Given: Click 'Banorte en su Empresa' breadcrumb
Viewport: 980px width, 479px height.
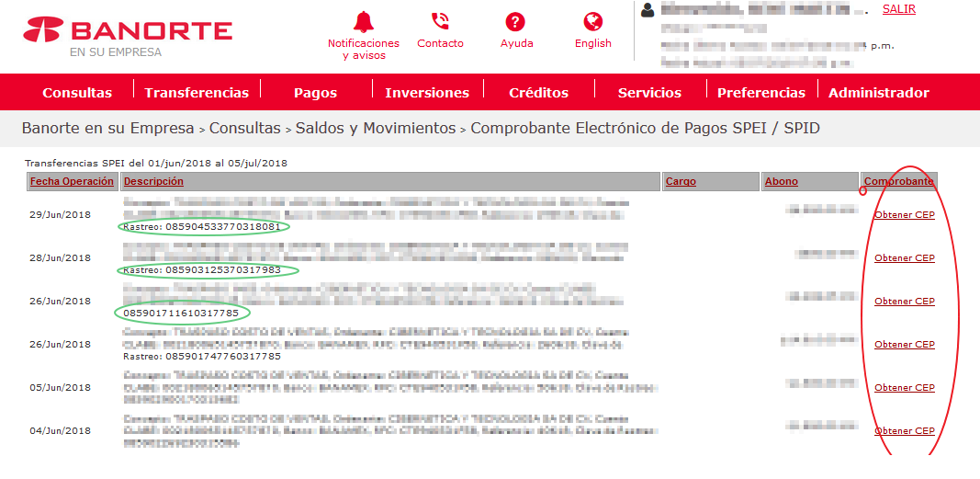Looking at the screenshot, I should coord(108,128).
